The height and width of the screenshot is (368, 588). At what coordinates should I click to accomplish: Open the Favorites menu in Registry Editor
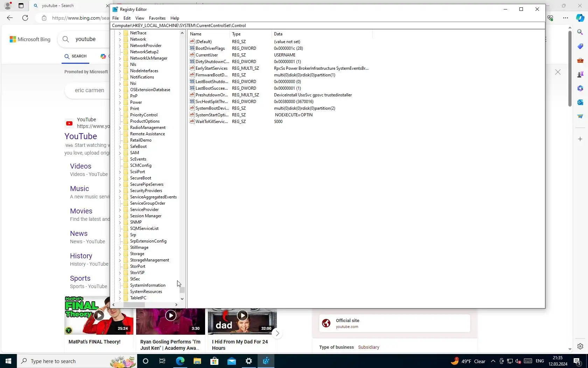point(157,18)
